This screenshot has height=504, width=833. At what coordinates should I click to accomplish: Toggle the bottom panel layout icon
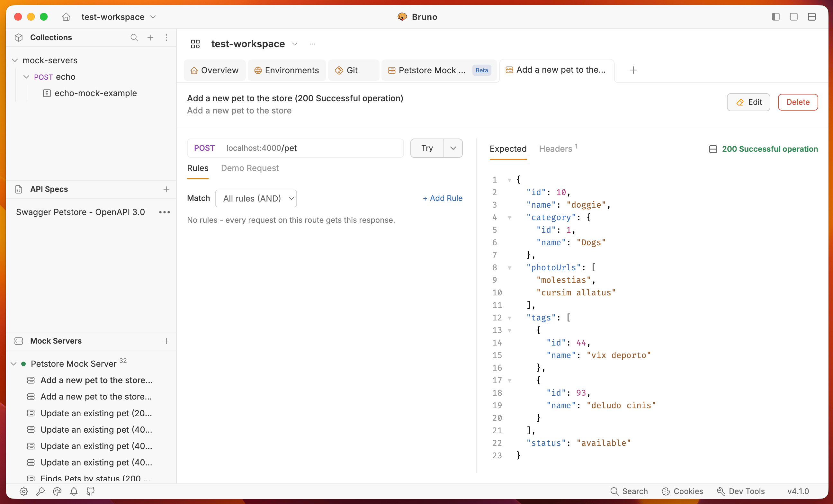click(x=793, y=17)
